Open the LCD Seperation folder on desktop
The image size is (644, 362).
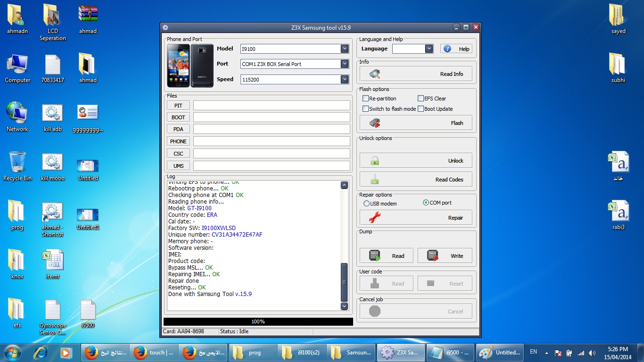(53, 22)
